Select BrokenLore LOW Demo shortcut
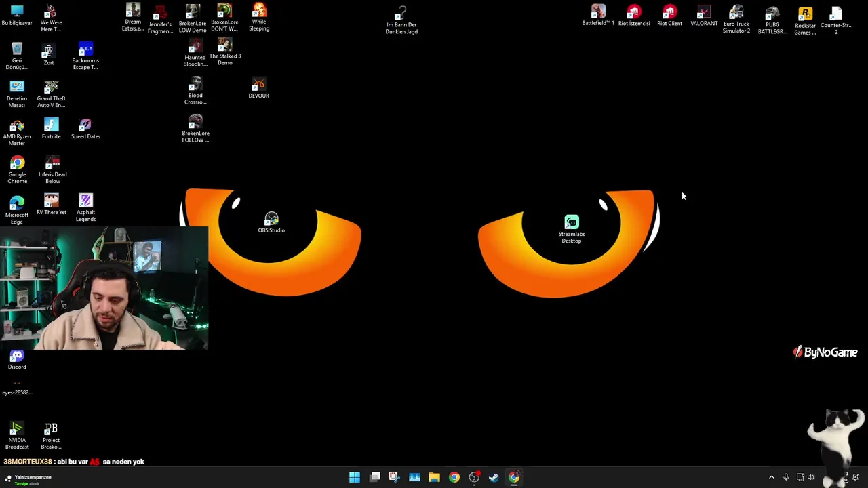868x488 pixels. (x=193, y=18)
